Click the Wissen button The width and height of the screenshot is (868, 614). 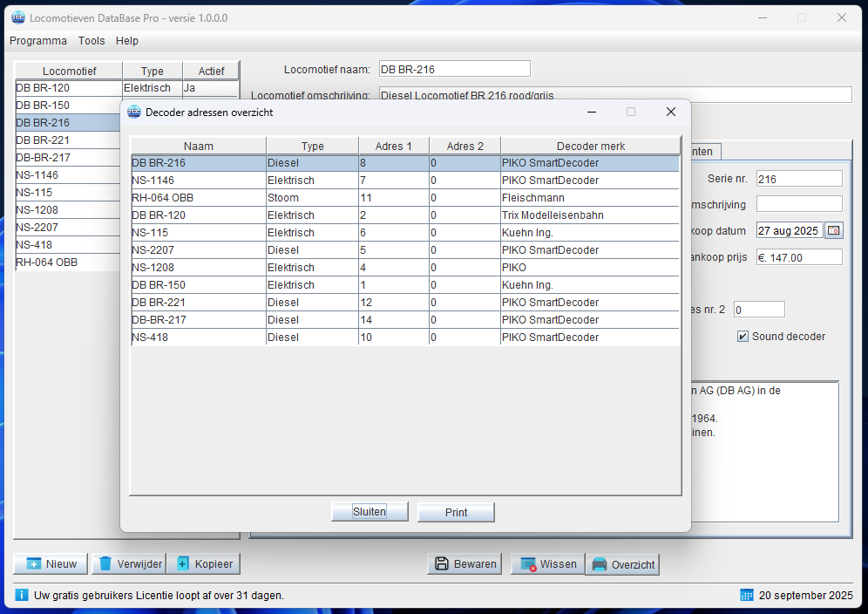(546, 564)
